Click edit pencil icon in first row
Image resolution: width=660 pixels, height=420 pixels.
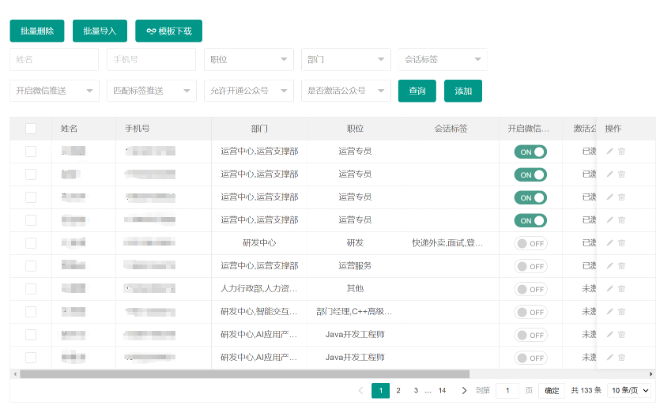[x=610, y=151]
